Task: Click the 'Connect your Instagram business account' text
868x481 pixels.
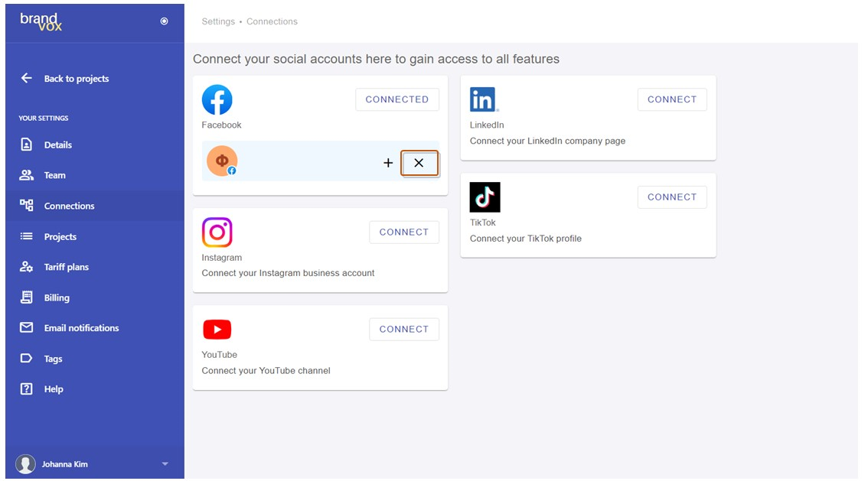Action: click(288, 273)
